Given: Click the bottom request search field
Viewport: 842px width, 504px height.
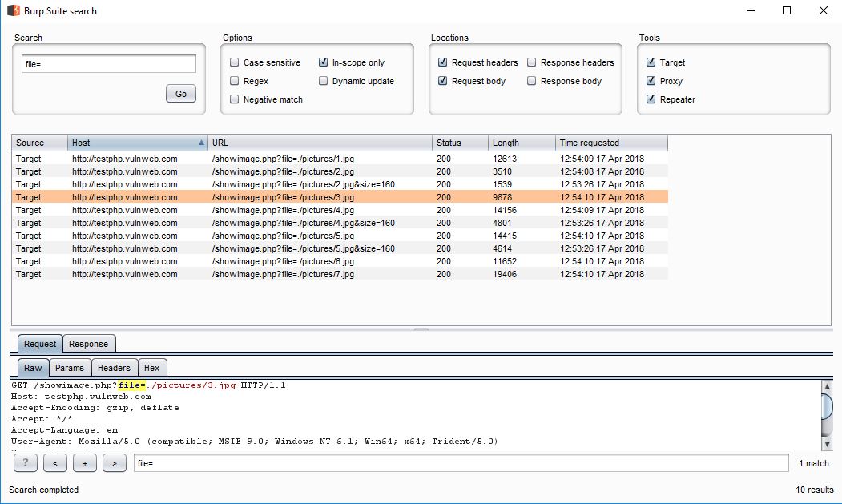Looking at the screenshot, I should (461, 462).
